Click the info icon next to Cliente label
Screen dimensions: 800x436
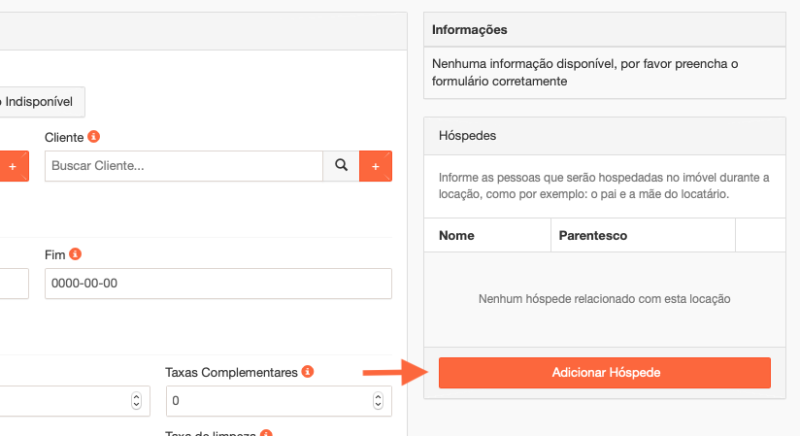coord(94,136)
